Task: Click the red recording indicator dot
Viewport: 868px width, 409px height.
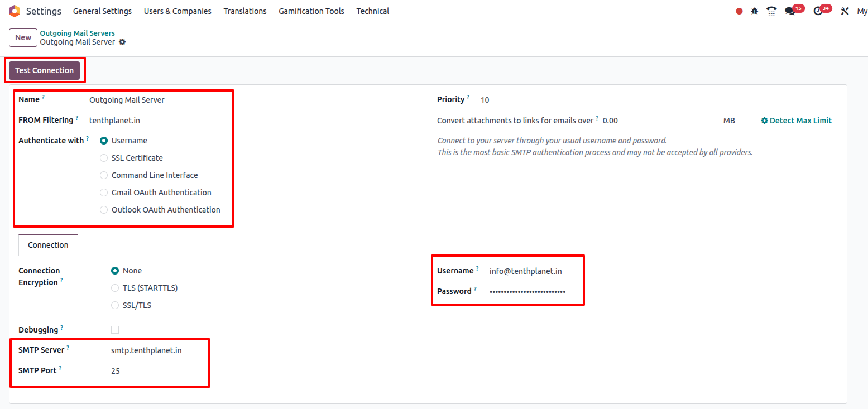Action: [739, 11]
